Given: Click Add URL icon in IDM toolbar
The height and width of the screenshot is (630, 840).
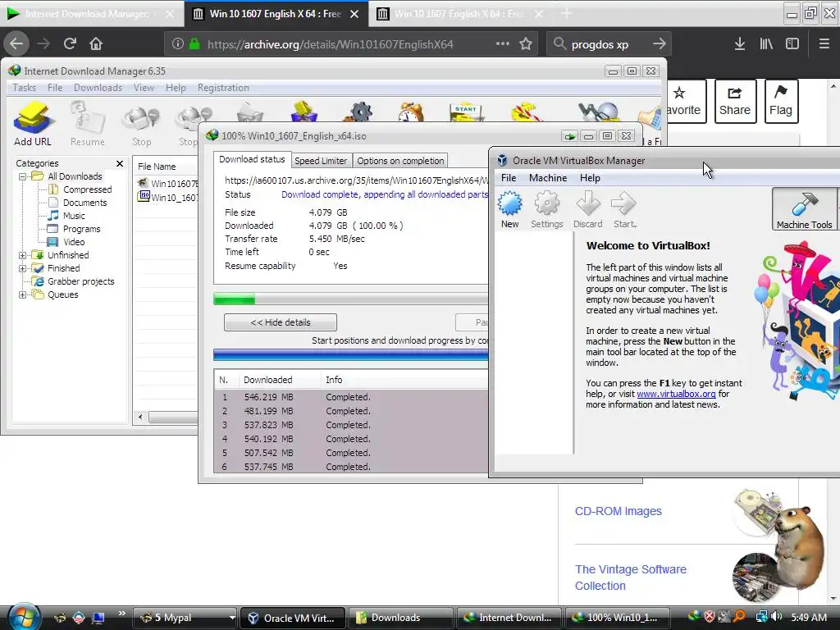Looking at the screenshot, I should (x=33, y=123).
